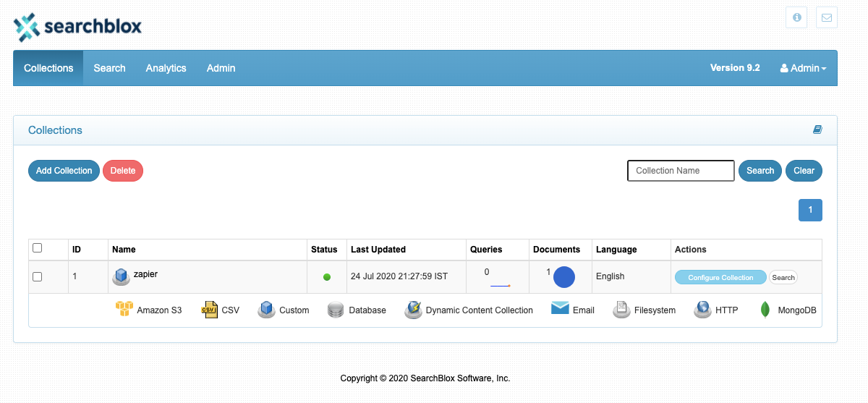Screen dimensions: 868x403
Task: Click the date 24 Jul 2020 21:27:59 IST
Action: 399,276
